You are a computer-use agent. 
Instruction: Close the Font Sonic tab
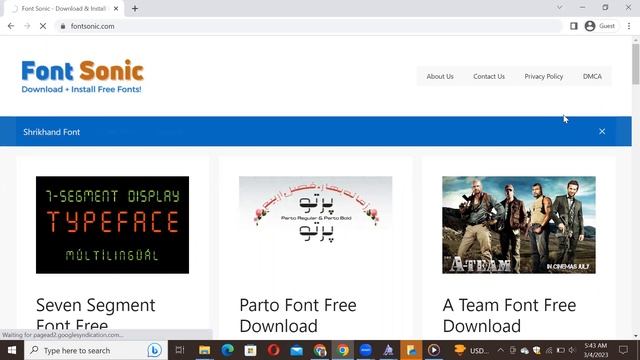(x=116, y=8)
